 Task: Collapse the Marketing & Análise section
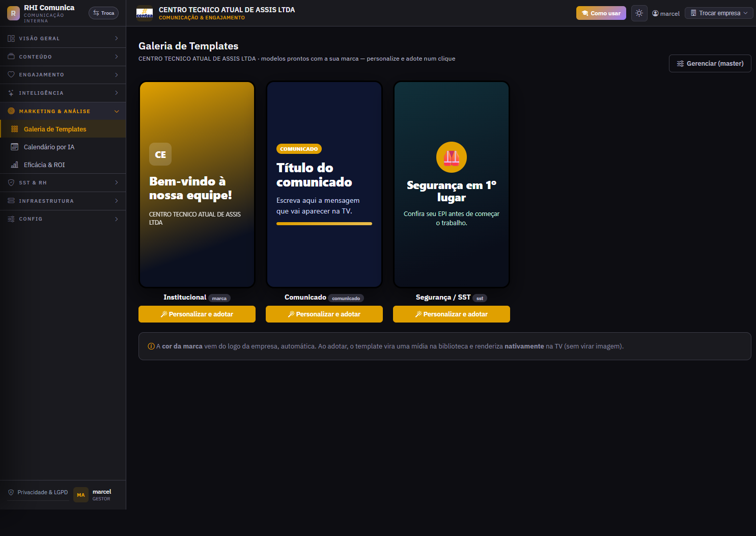[63, 111]
